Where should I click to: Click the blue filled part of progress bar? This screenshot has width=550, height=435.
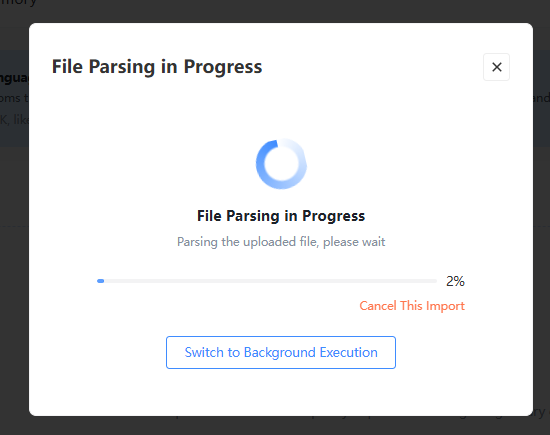click(x=101, y=281)
